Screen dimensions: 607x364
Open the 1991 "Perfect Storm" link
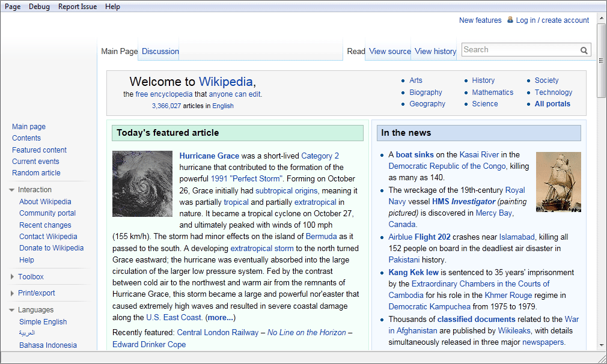coord(246,179)
